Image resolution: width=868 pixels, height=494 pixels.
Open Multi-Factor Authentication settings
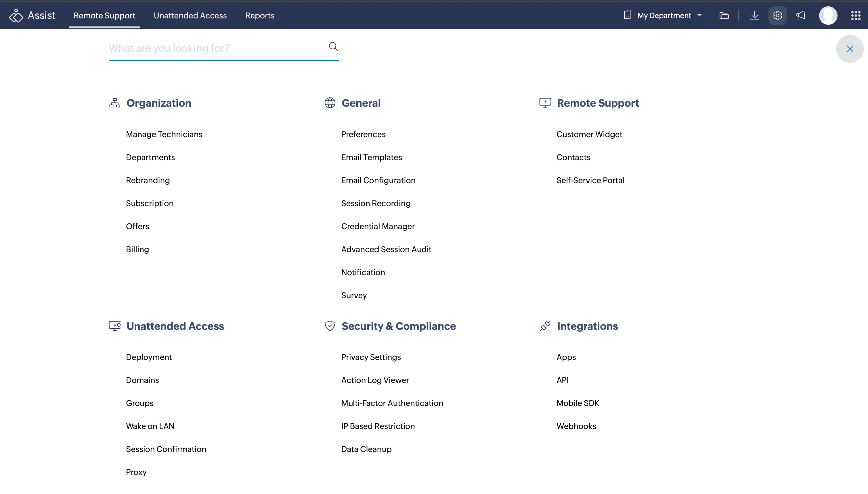(x=392, y=403)
